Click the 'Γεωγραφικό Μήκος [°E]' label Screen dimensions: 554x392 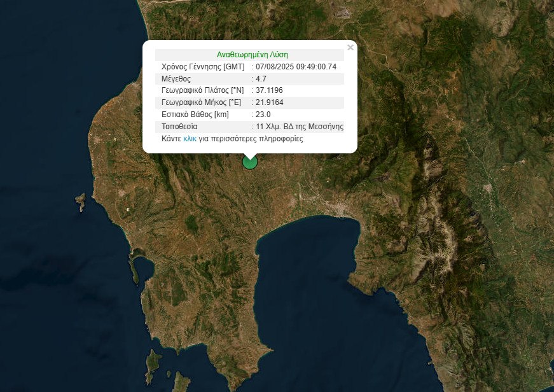[202, 102]
